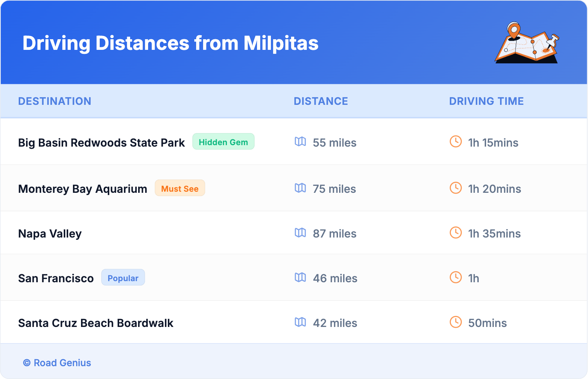Viewport: 588px width, 379px height.
Task: Click the Driving Time column header
Action: (x=486, y=101)
